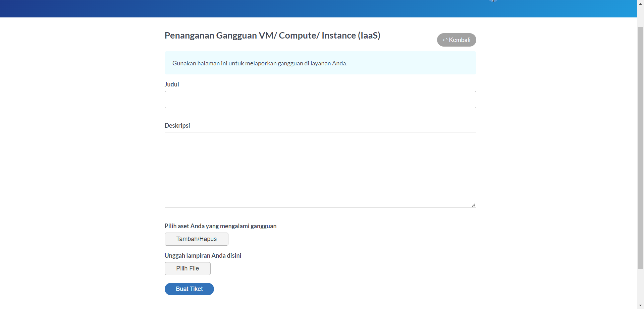
Task: Click the partially visible icon at header top
Action: pos(493,1)
